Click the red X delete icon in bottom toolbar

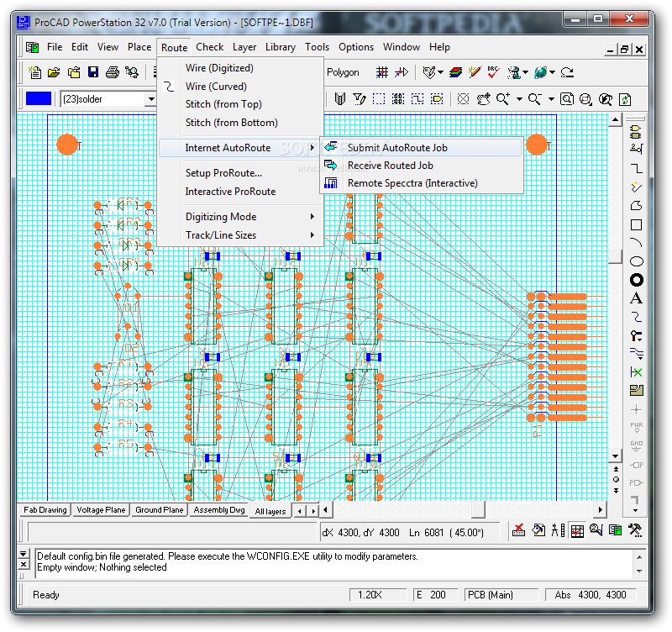(x=518, y=530)
